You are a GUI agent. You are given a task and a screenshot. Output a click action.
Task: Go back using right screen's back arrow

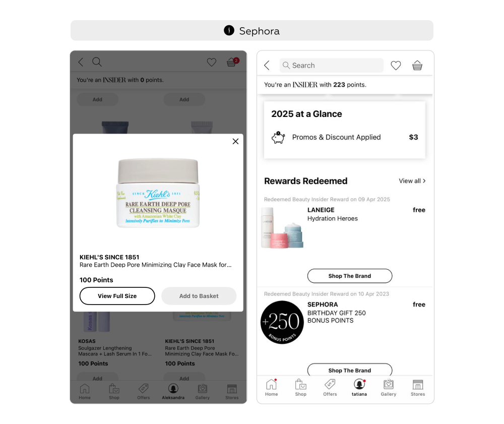tap(267, 66)
